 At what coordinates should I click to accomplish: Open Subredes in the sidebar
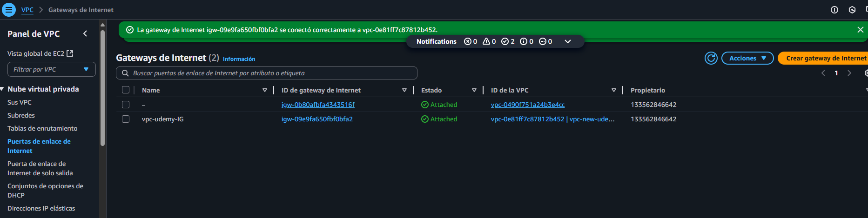tap(21, 115)
